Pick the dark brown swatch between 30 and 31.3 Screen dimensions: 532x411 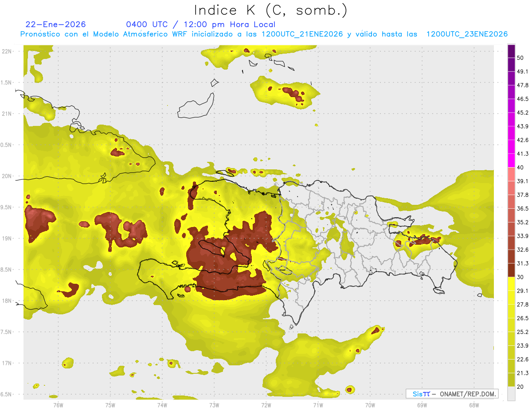point(511,270)
